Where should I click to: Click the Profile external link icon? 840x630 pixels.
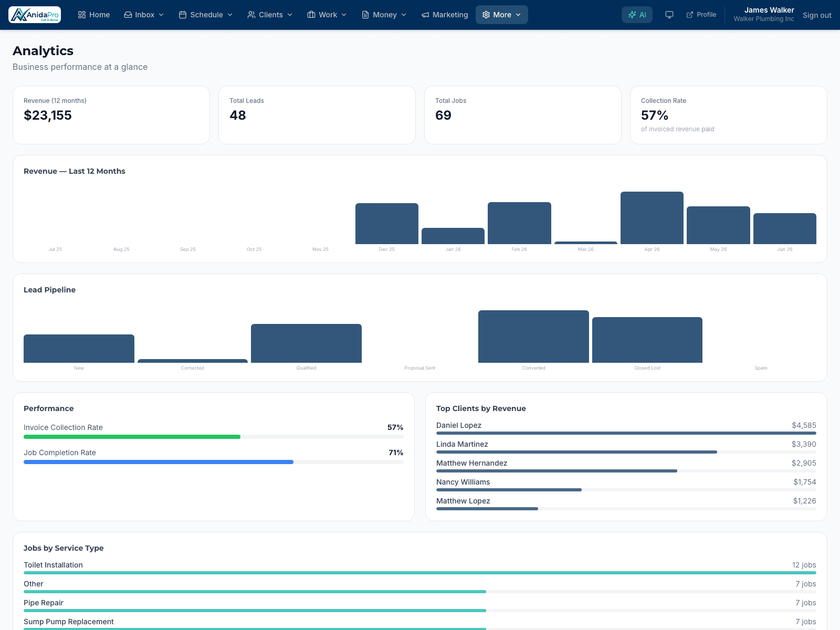coord(690,15)
